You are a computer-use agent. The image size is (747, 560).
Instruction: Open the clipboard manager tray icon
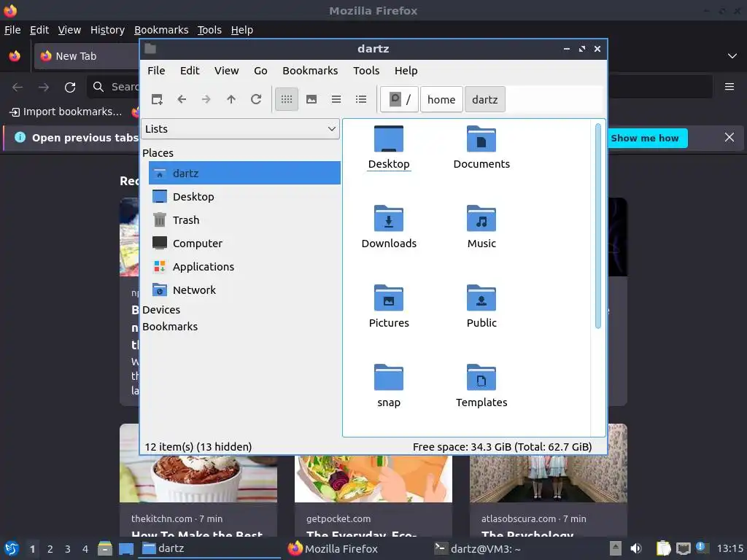coord(663,548)
